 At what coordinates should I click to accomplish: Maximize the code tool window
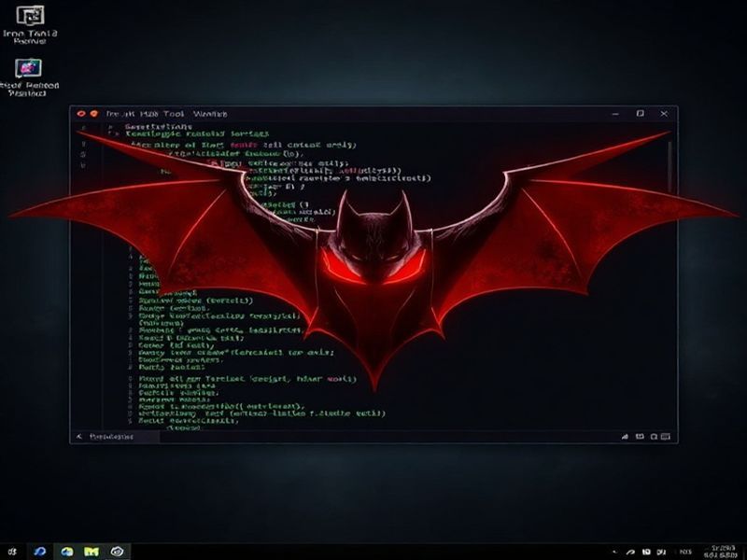[x=641, y=113]
